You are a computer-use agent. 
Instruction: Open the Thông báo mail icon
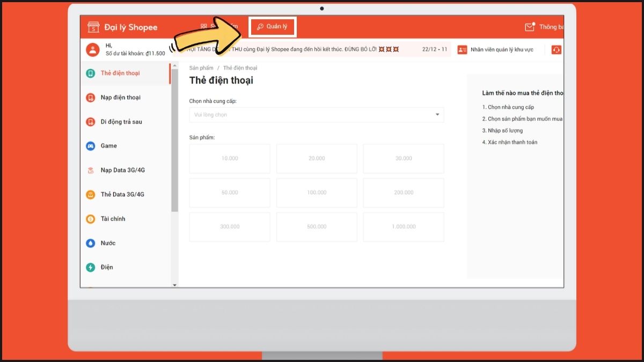pyautogui.click(x=530, y=27)
